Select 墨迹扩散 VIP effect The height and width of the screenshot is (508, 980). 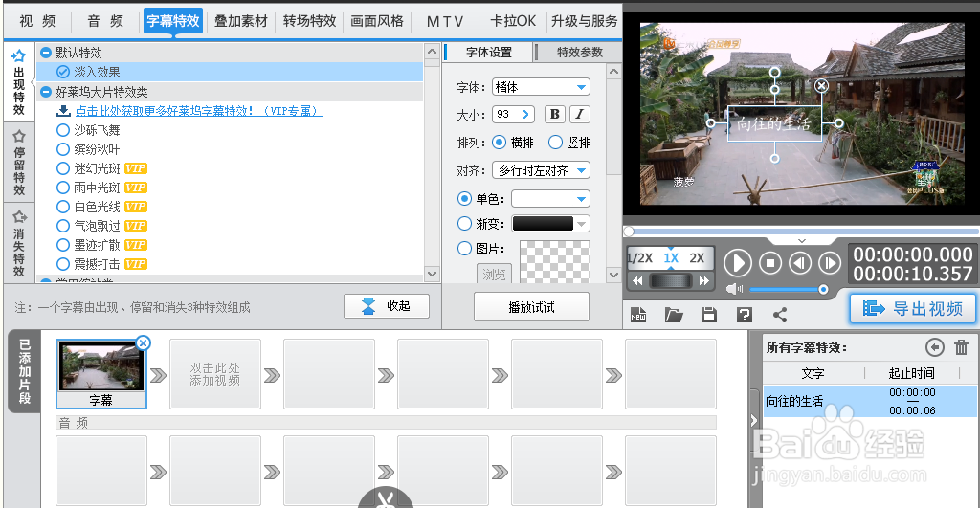click(101, 245)
